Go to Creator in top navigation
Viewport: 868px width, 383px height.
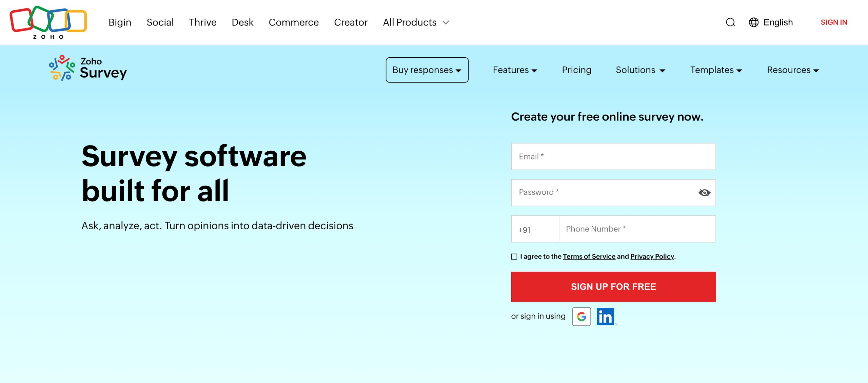click(x=351, y=22)
